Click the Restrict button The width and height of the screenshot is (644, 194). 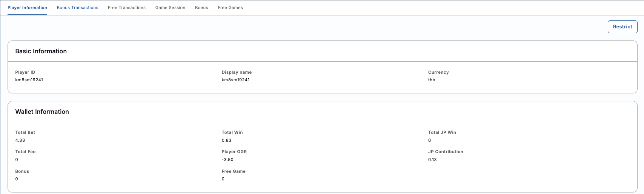(622, 27)
